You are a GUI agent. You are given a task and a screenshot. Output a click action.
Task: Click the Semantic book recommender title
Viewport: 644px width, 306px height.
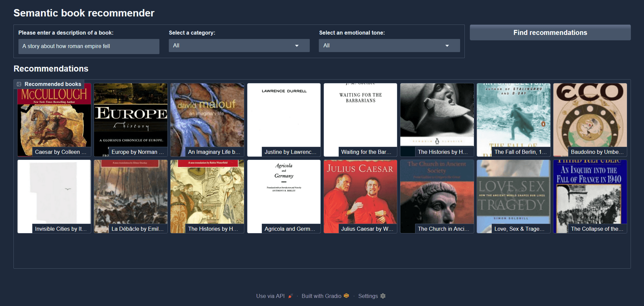(x=84, y=13)
